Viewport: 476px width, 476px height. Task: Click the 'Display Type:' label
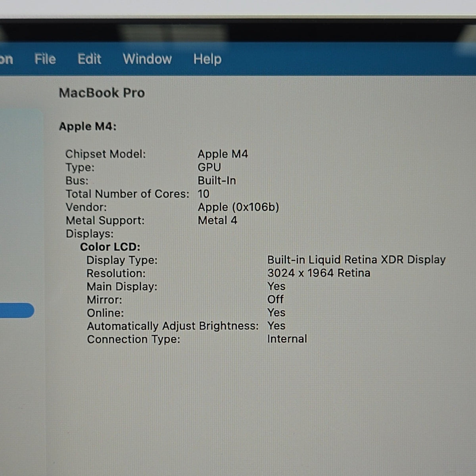coord(122,260)
